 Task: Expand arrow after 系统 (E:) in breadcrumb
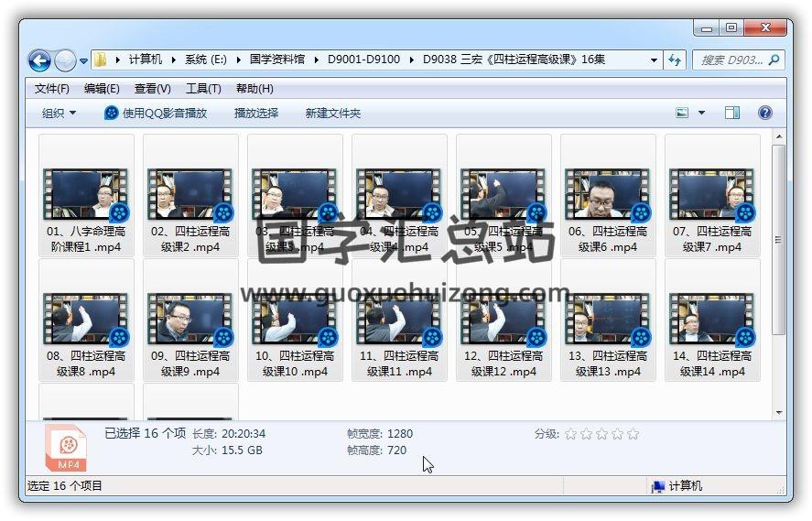coord(238,60)
